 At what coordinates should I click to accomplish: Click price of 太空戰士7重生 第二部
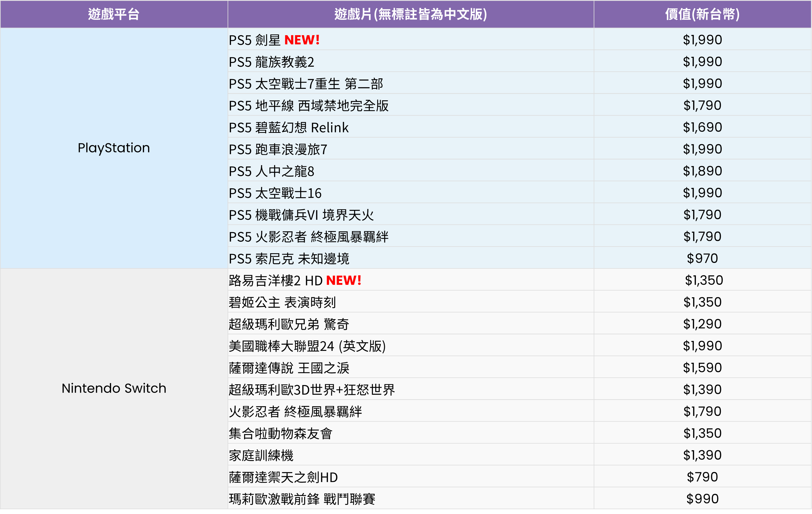tap(702, 84)
